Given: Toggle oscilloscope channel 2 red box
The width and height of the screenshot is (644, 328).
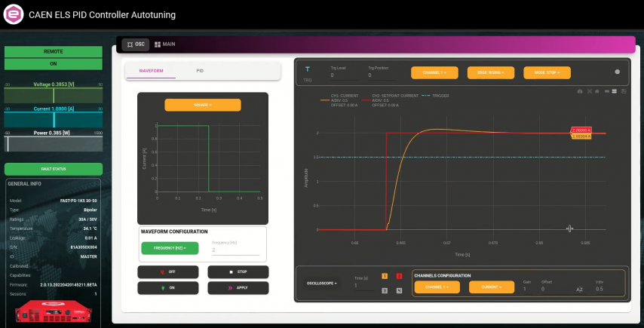Looking at the screenshot, I should [399, 277].
